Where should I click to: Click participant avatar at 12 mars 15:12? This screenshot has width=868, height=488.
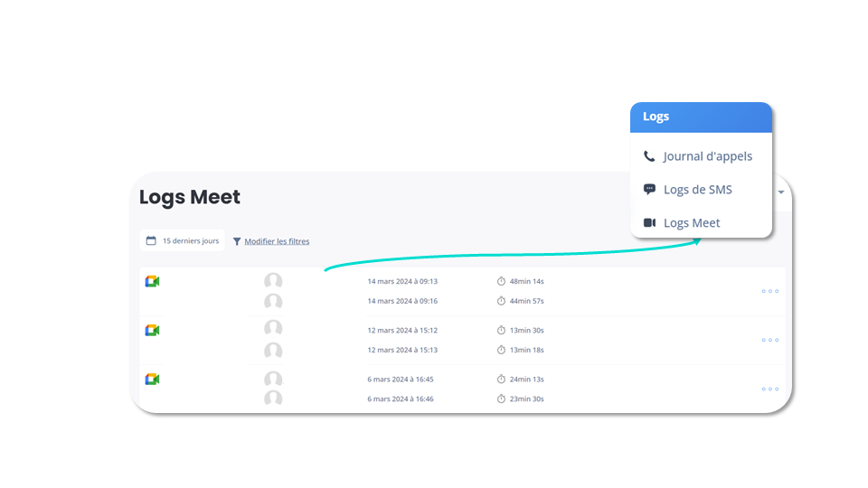(x=273, y=328)
